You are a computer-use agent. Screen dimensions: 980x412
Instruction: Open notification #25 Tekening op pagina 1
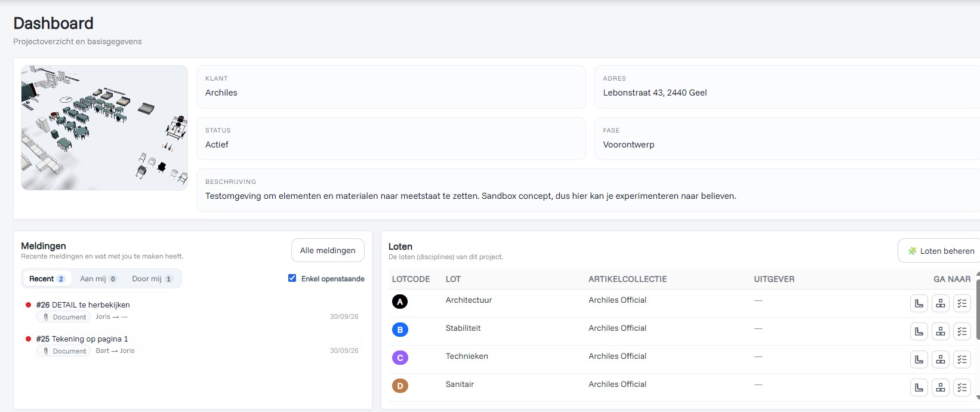pos(82,339)
